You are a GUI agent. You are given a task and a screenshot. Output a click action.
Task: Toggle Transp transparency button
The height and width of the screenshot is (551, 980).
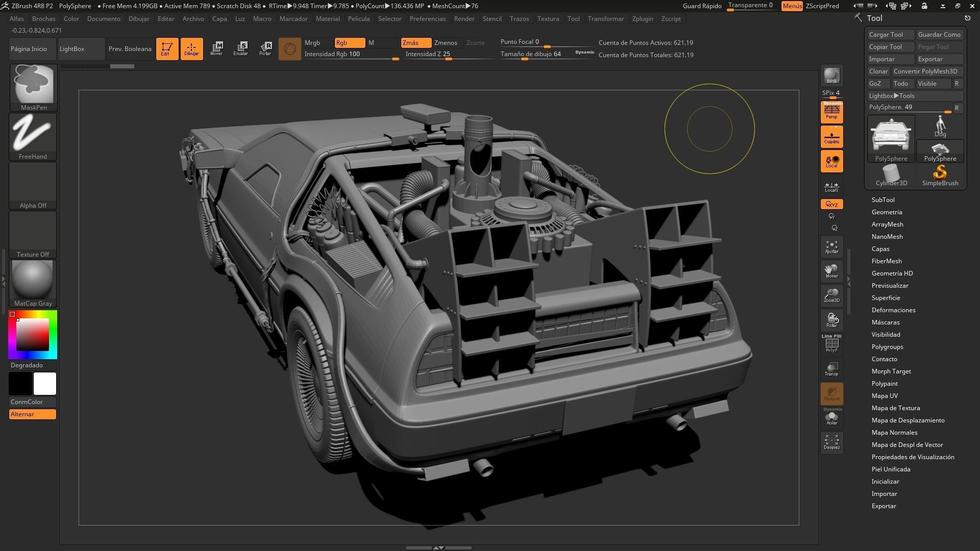(x=832, y=369)
